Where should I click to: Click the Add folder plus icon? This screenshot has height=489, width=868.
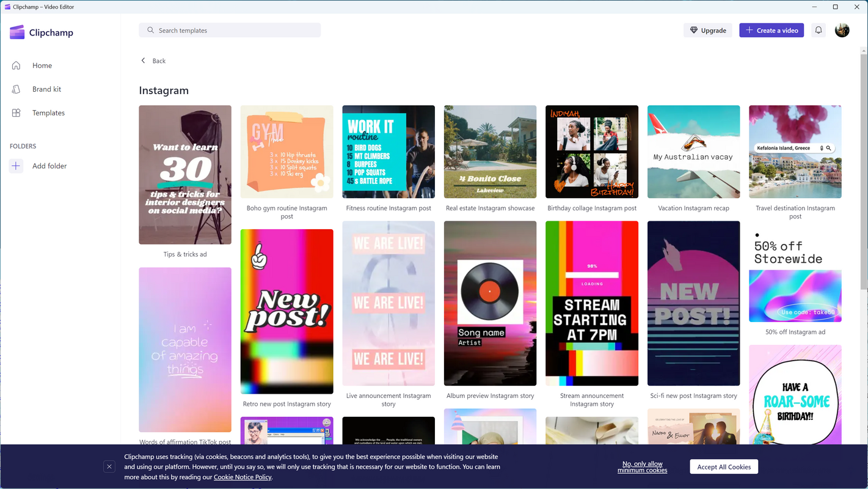click(x=16, y=166)
